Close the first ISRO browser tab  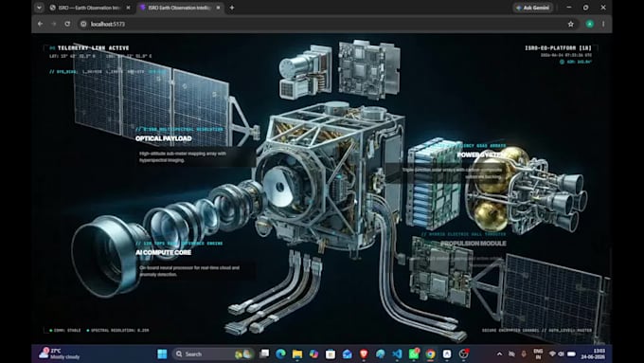point(128,8)
